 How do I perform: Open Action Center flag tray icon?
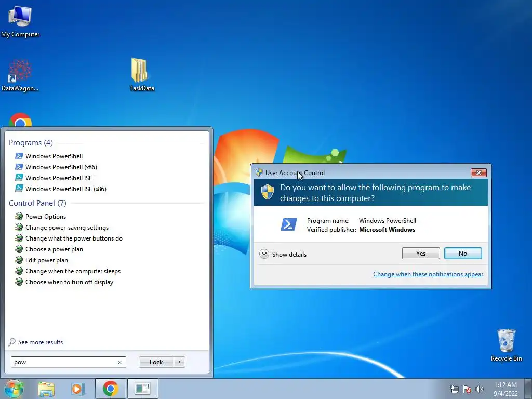467,389
